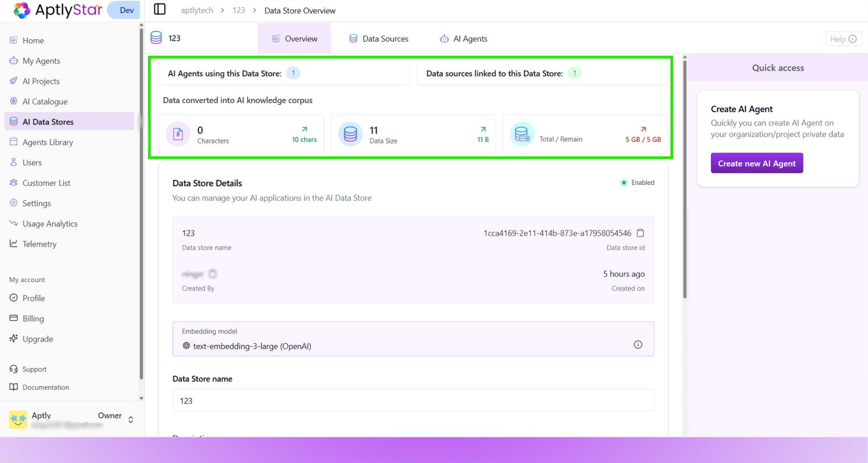Click the Billing card icon

13,318
